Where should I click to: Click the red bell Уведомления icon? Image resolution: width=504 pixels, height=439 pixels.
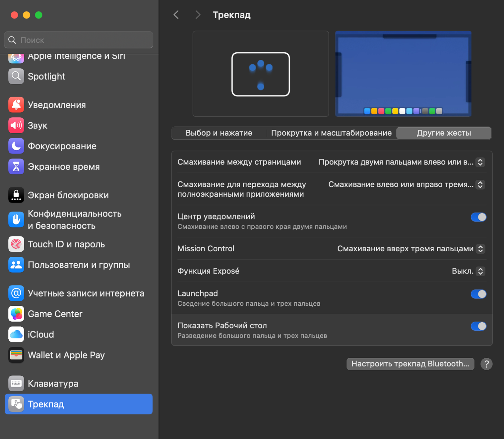(x=16, y=105)
